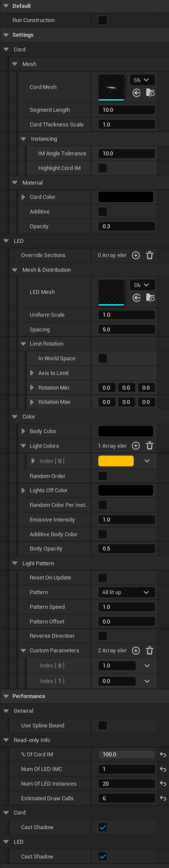The height and width of the screenshot is (868, 169).
Task: Enable Highlight Cord IM
Action: pyautogui.click(x=103, y=168)
